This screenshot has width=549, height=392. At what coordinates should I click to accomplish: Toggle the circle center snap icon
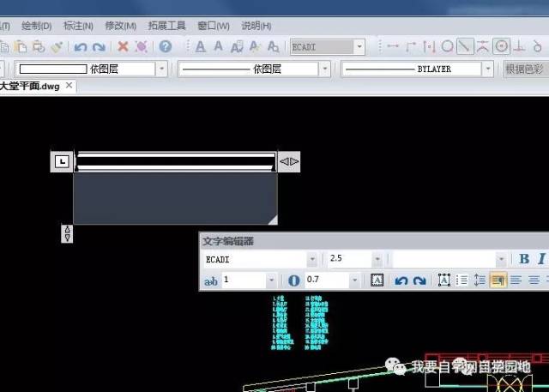447,46
